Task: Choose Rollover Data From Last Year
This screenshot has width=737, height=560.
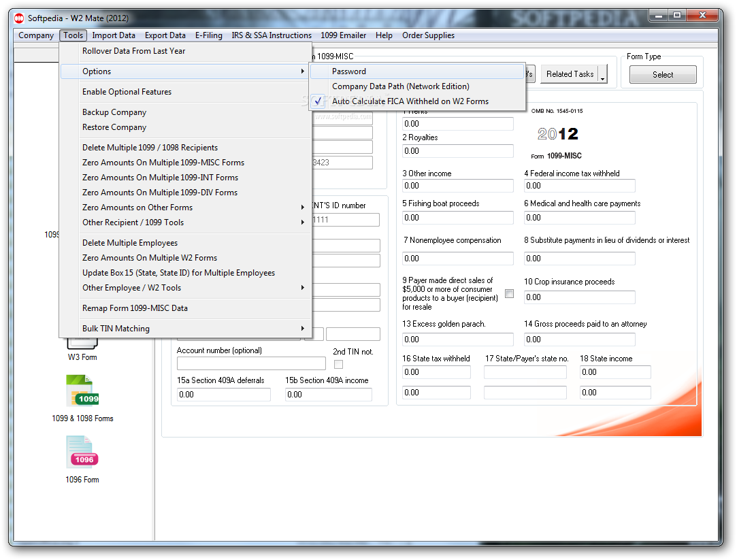Action: tap(186, 51)
